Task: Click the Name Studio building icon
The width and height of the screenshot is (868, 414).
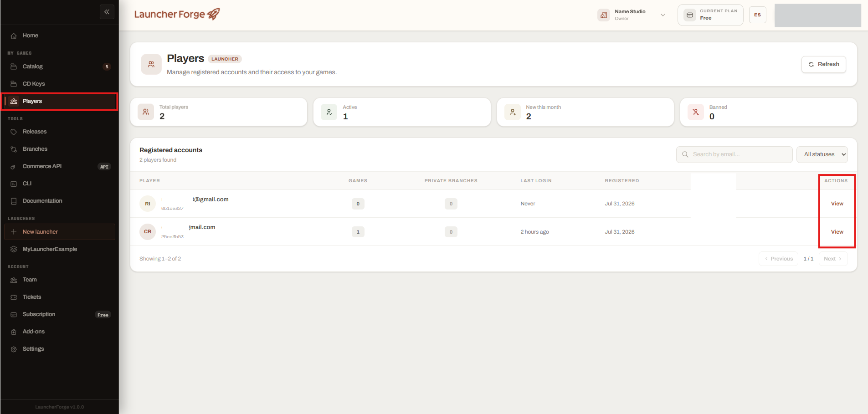Action: click(x=604, y=15)
